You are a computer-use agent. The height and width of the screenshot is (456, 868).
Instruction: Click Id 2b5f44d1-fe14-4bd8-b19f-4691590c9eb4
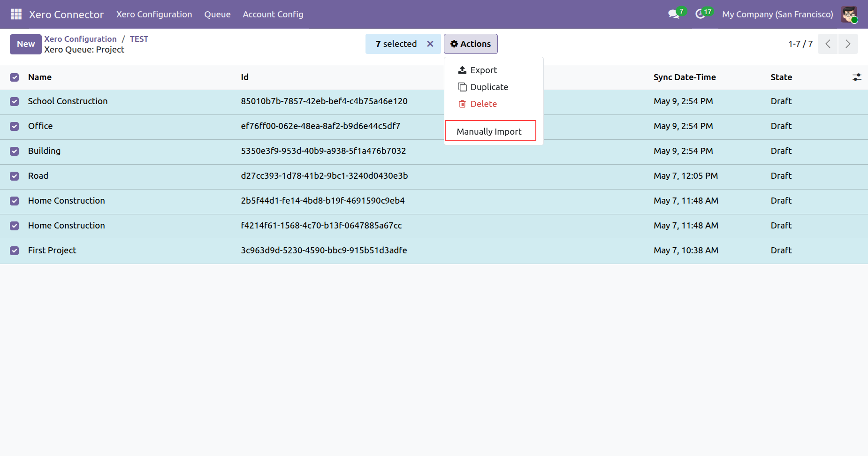pyautogui.click(x=323, y=200)
